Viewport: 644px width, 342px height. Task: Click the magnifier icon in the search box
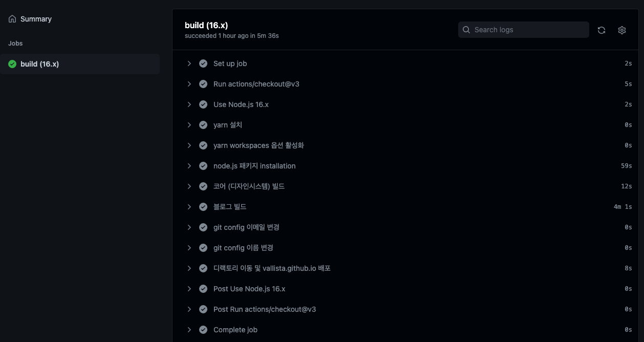click(466, 30)
